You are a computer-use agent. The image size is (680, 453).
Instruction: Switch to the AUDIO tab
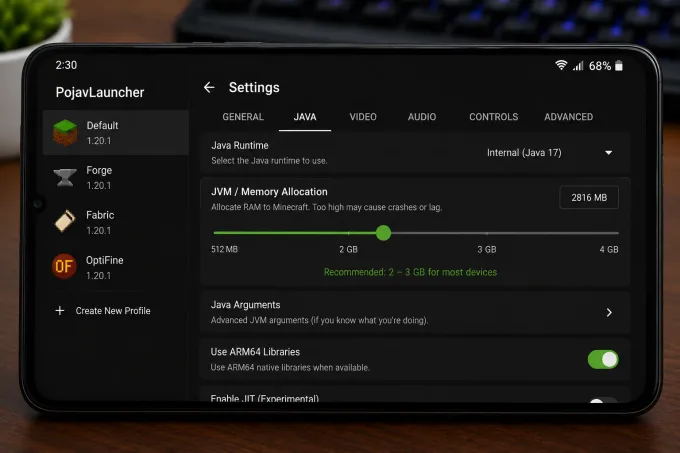[x=422, y=117]
